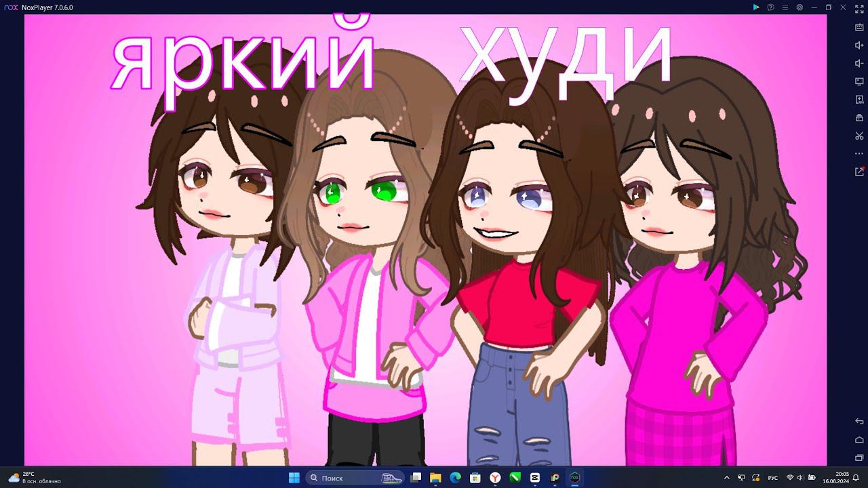Open the share/export icon with red dot
Screen dimensions: 868x488
859,171
